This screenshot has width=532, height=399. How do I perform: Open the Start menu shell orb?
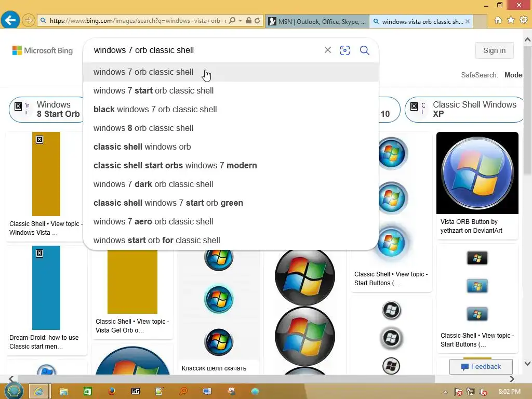(14, 391)
